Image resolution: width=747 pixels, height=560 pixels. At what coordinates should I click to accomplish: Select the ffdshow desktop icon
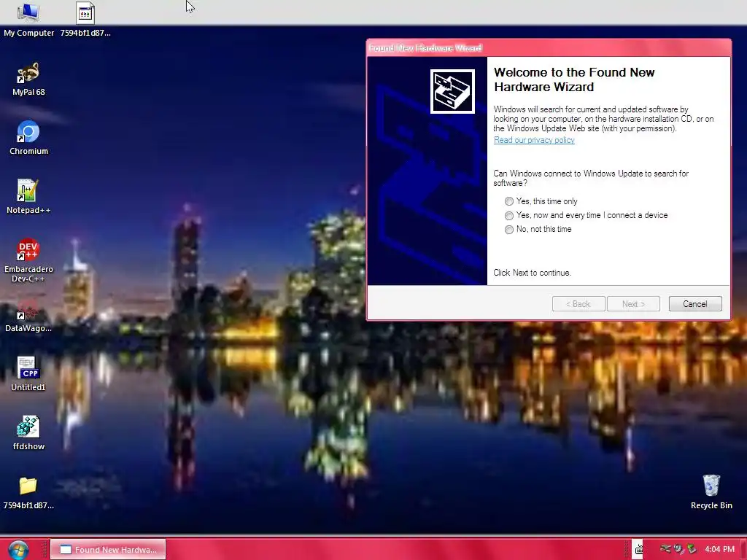(x=28, y=433)
